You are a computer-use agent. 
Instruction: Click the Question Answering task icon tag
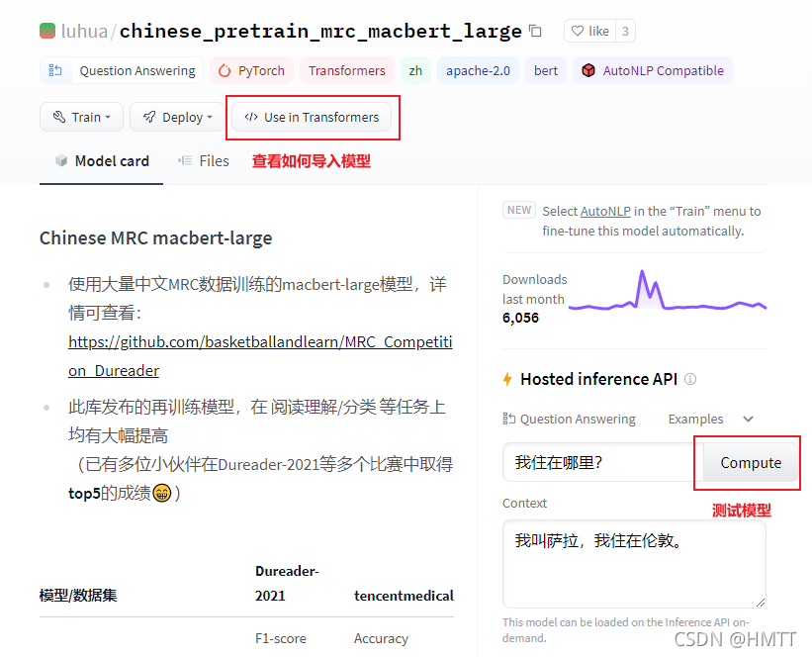coord(55,70)
